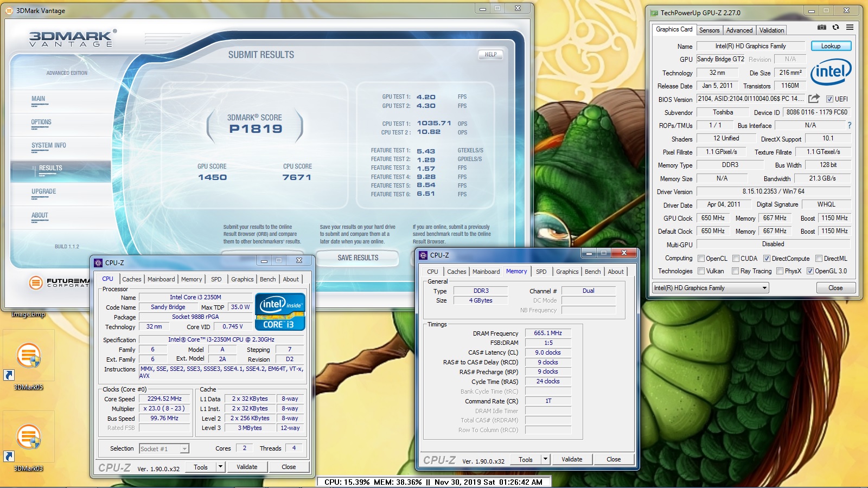The width and height of the screenshot is (868, 488).
Task: Click the Intel Core i3 badge in CPU-Z
Action: 280,312
